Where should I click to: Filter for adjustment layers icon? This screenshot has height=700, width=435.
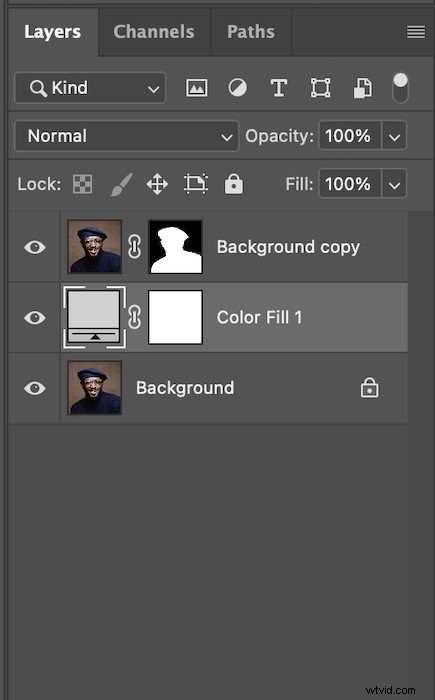coord(238,88)
